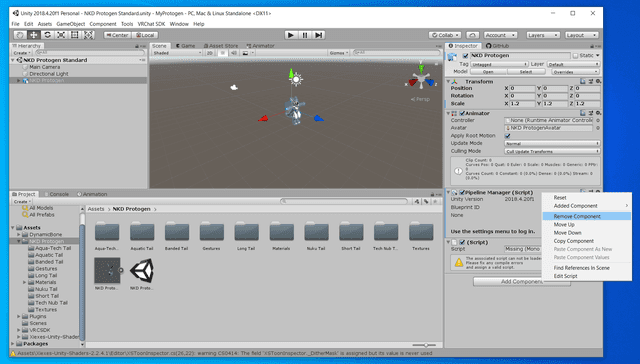
Task: Select the Rotate tool icon
Action: coord(47,35)
